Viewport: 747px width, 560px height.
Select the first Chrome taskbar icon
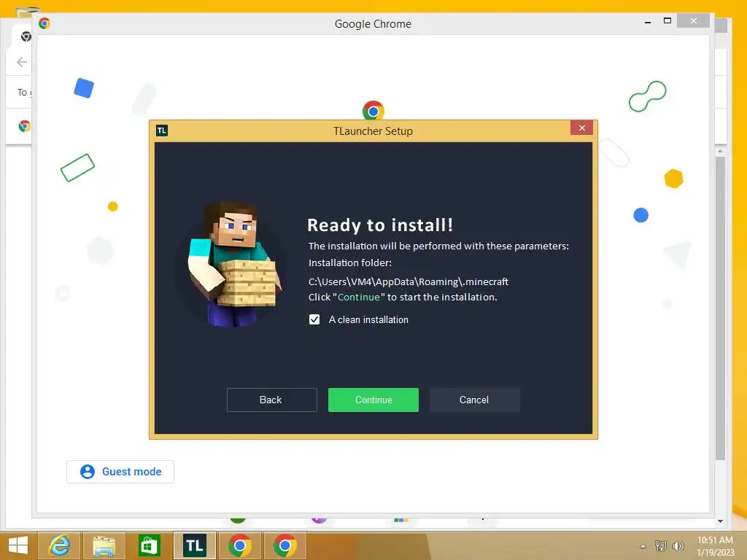pos(239,545)
